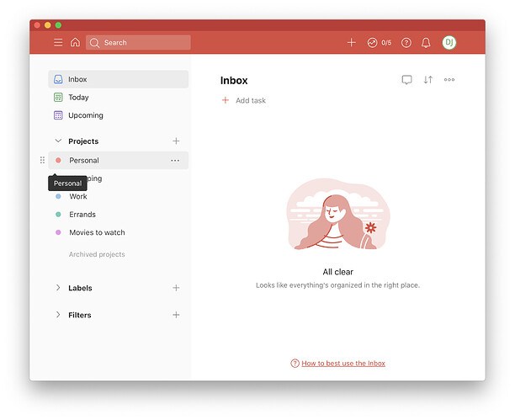Open the Errands project
Screen dimensions: 515x420
119,215
